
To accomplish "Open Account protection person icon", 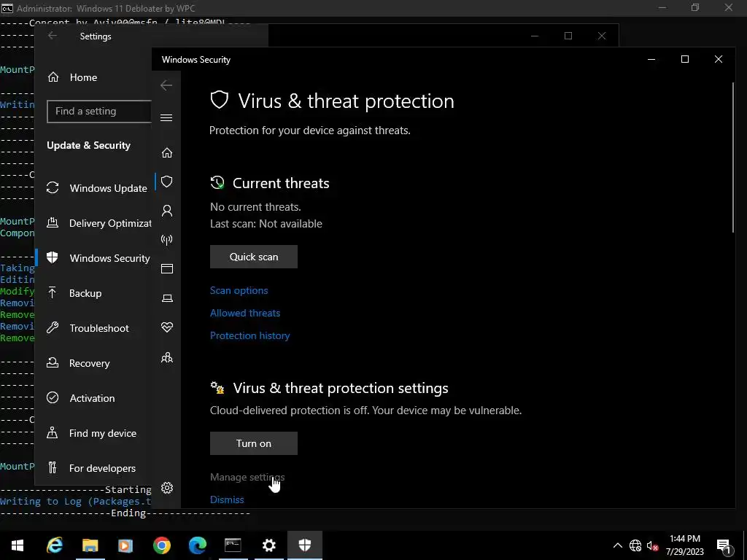I will pyautogui.click(x=167, y=211).
